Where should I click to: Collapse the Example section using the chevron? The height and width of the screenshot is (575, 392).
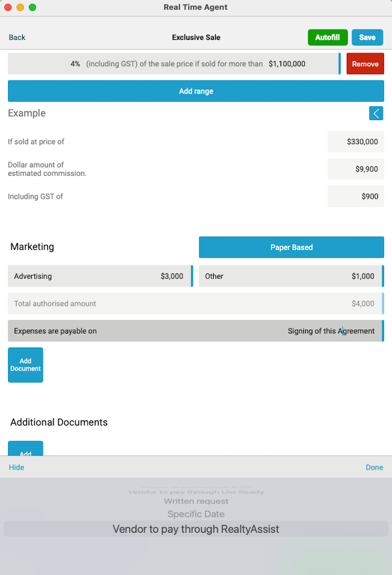point(375,113)
